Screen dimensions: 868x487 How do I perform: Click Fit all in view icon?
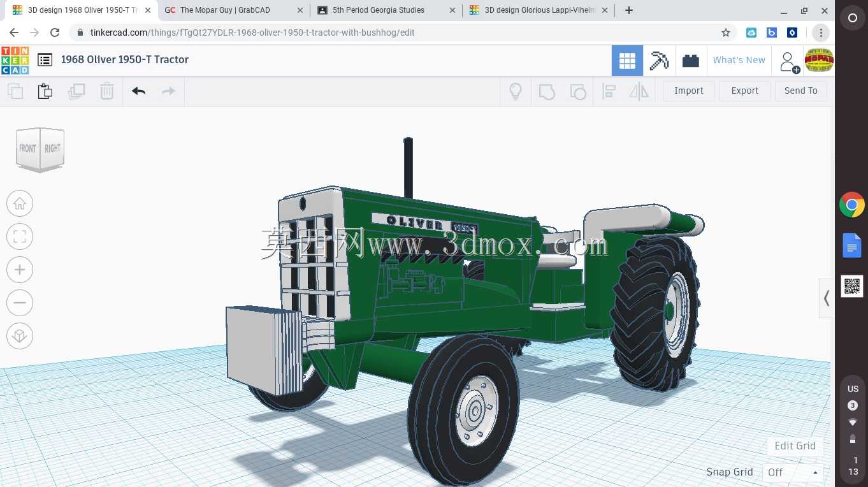(x=20, y=236)
